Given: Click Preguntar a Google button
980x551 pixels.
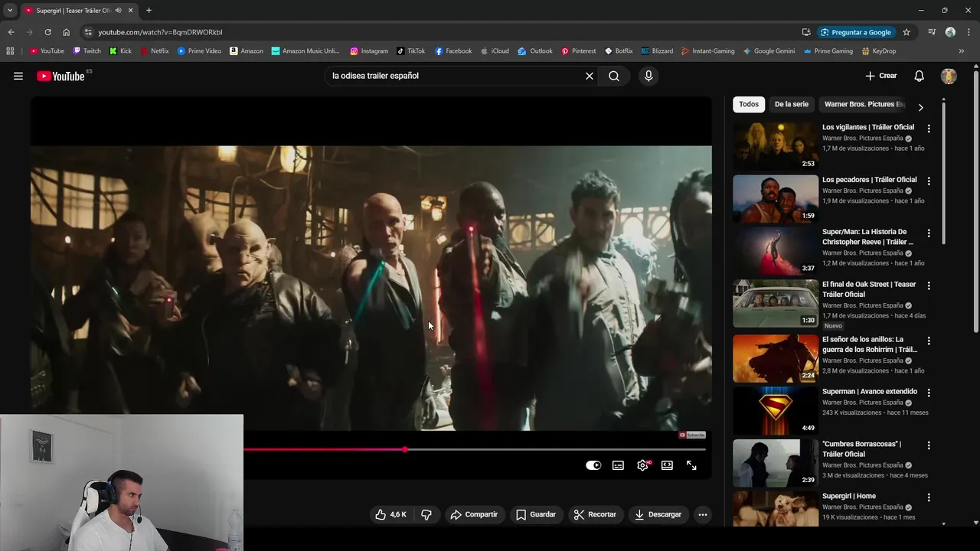Looking at the screenshot, I should pos(855,32).
